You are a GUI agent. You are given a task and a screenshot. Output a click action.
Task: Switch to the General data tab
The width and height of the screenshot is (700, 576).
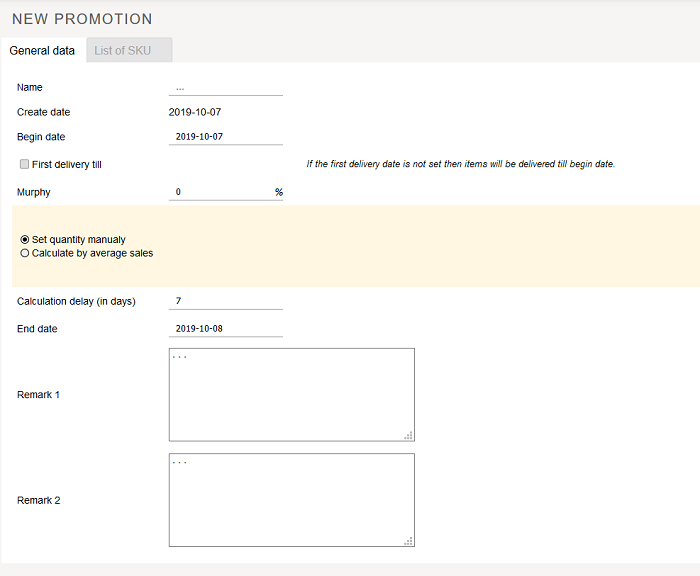tap(42, 50)
